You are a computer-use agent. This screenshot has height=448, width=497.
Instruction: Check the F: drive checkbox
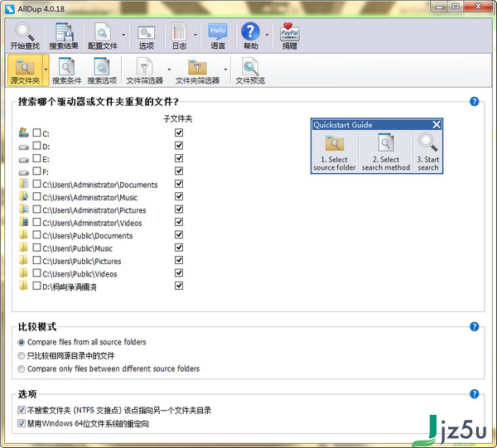[x=36, y=171]
